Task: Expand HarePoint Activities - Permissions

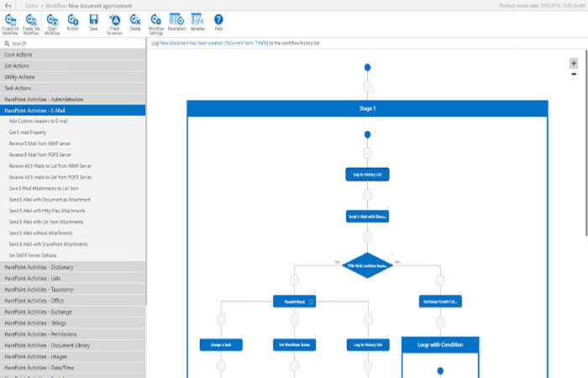Action: (73, 334)
